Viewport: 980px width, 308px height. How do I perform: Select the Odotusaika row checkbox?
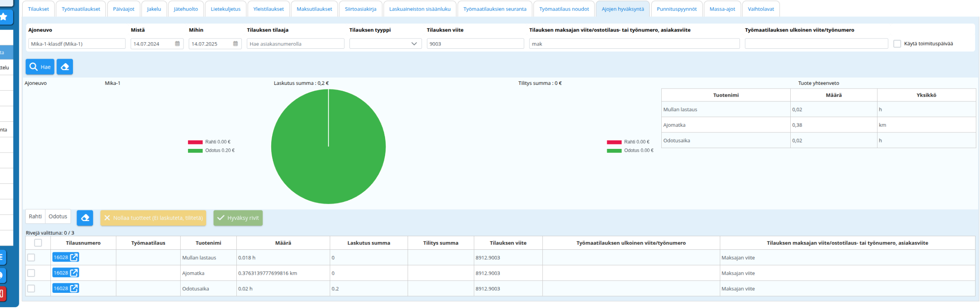coord(31,289)
